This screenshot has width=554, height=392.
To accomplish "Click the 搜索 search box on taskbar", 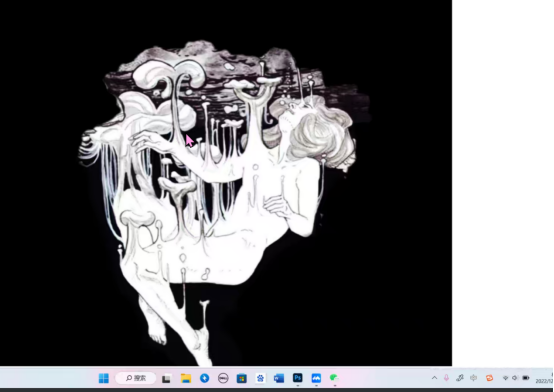I will [x=136, y=378].
